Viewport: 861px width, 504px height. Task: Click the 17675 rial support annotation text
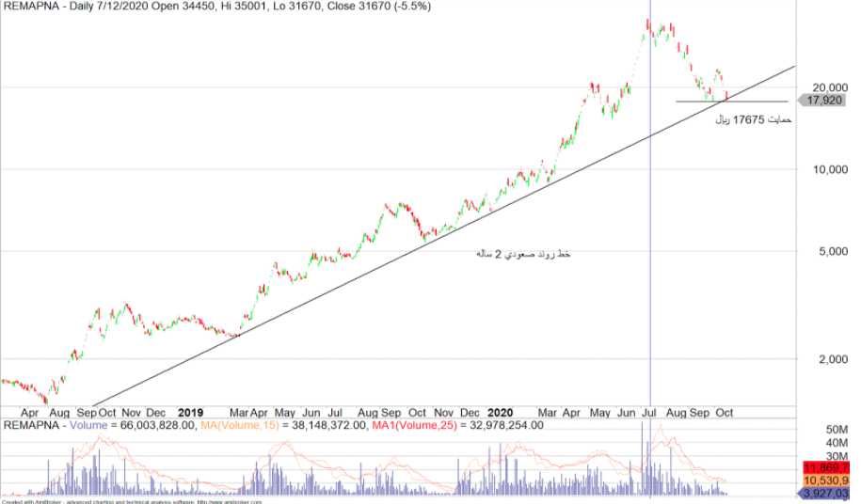[x=754, y=120]
